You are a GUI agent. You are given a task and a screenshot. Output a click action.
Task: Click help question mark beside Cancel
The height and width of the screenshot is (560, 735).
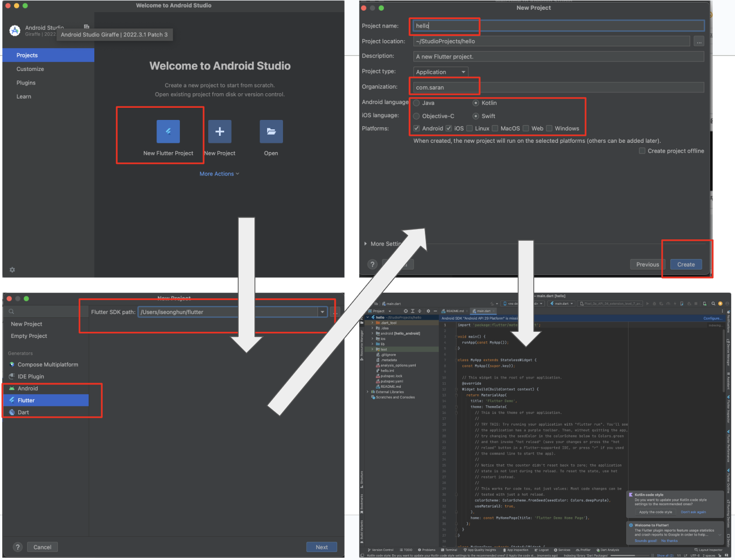[x=17, y=547]
